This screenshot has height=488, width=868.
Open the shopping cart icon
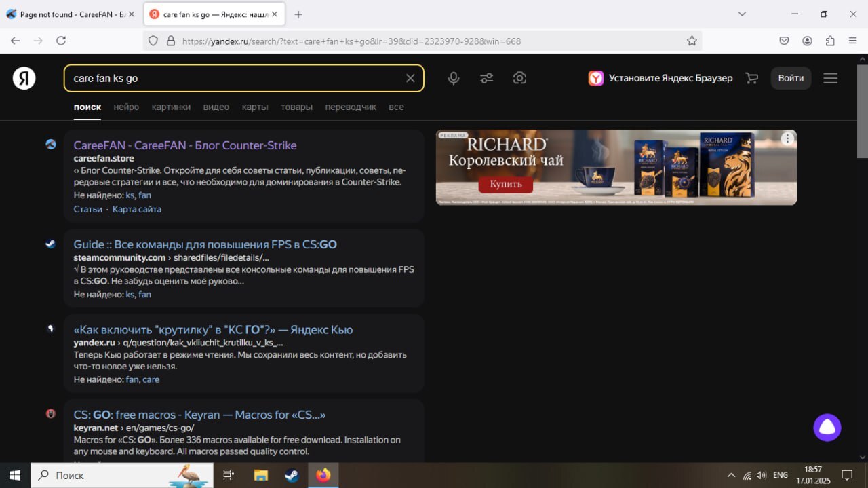(x=751, y=78)
